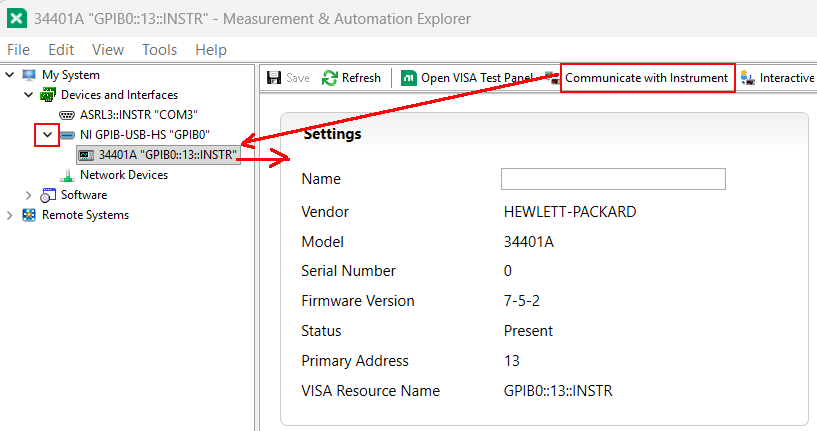Click the HEWLETT-PACKARD vendor value

click(570, 212)
